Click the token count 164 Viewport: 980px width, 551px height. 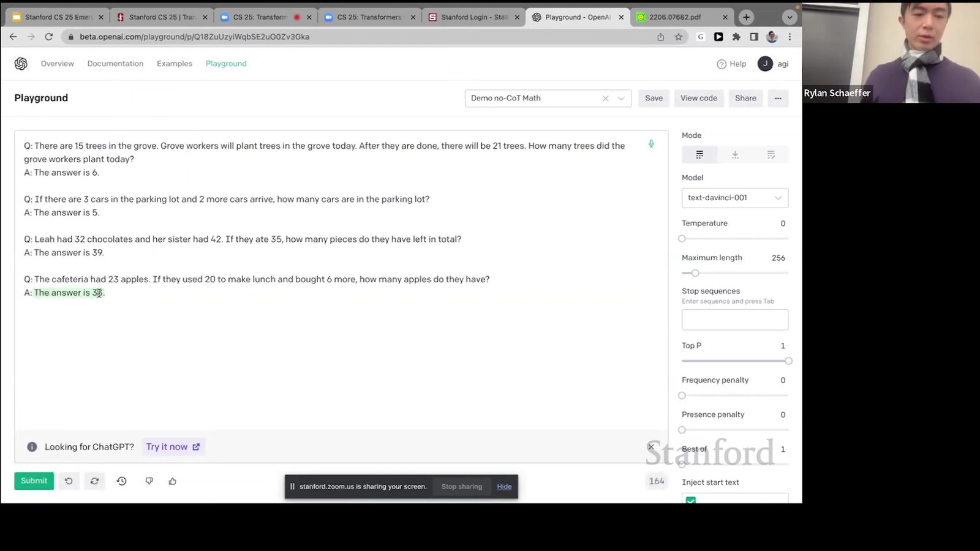[657, 481]
